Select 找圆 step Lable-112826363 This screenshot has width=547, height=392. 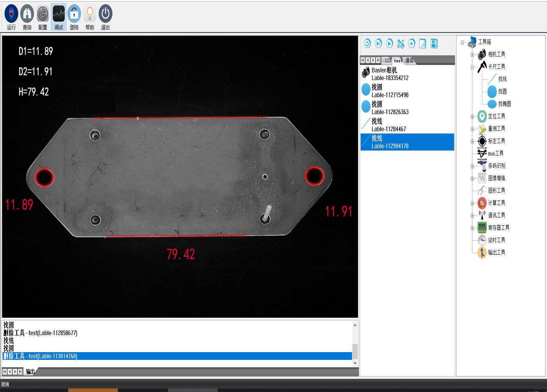407,108
